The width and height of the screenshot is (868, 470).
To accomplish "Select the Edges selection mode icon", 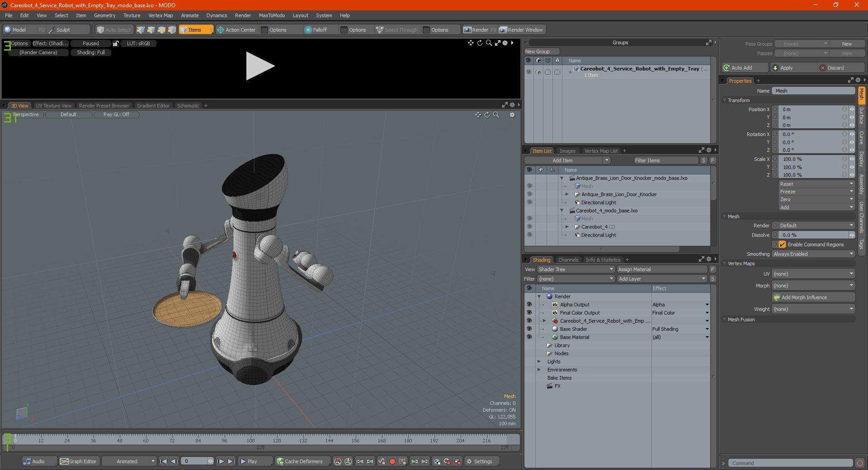I will [x=151, y=30].
